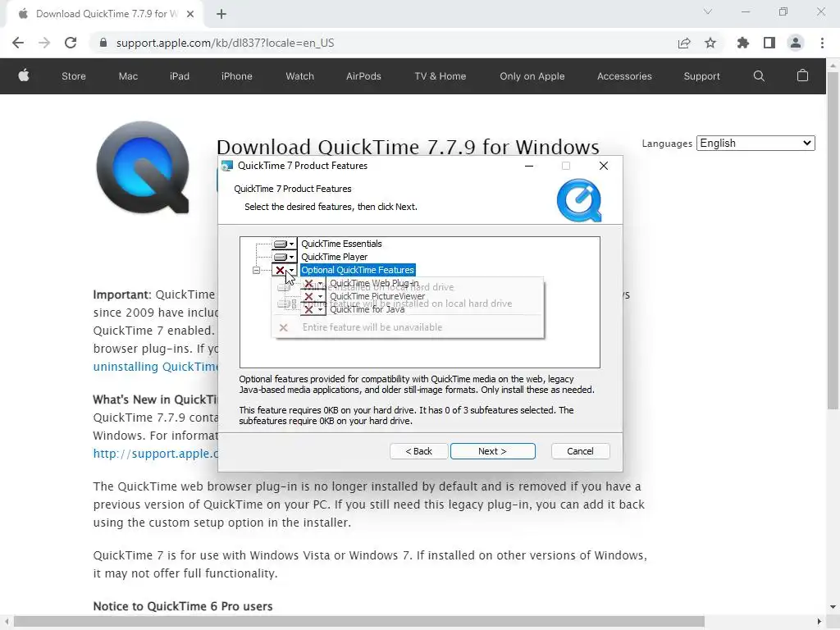The height and width of the screenshot is (630, 840).
Task: Close the QuickTime 7 Product Features dialog
Action: 604,166
